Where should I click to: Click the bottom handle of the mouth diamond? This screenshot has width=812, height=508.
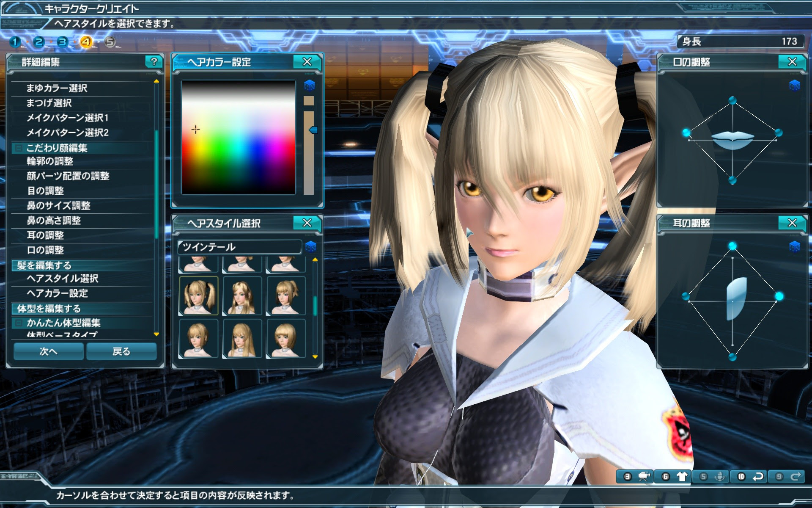point(732,181)
